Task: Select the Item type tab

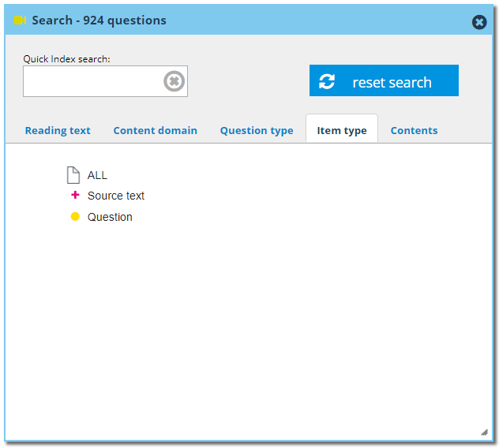Action: coord(342,130)
